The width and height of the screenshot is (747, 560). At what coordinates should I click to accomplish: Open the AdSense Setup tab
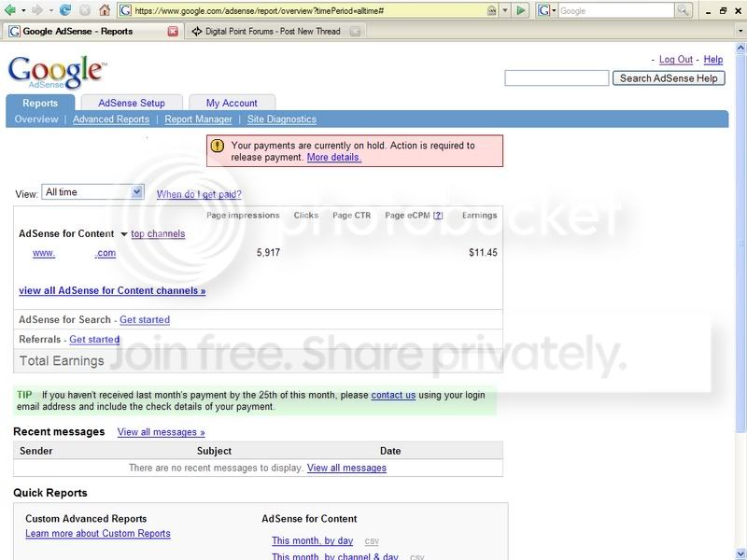[132, 103]
